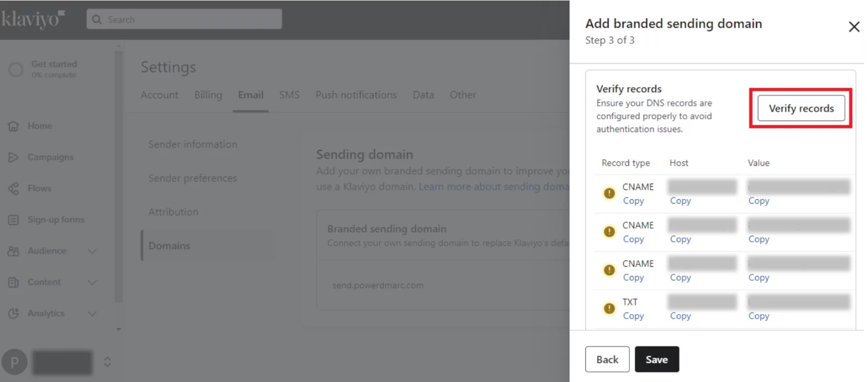The height and width of the screenshot is (382, 868).
Task: Copy host of second CNAME row
Action: [680, 239]
